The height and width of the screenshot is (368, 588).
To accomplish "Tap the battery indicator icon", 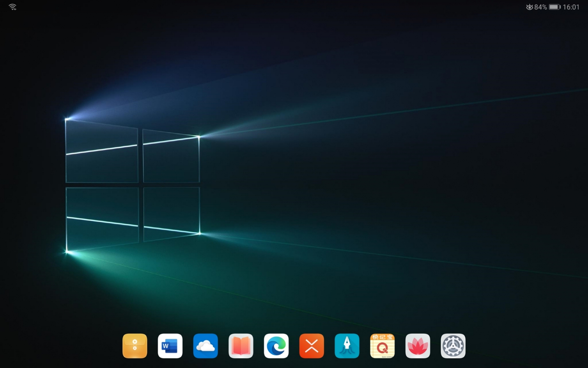I will 555,7.
